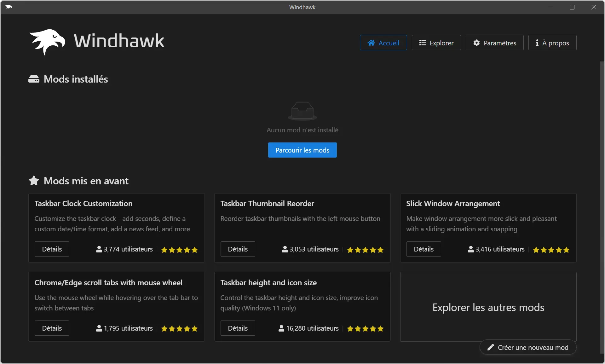Open Détails for Taskbar Clock Customization
Image resolution: width=605 pixels, height=364 pixels.
[52, 249]
